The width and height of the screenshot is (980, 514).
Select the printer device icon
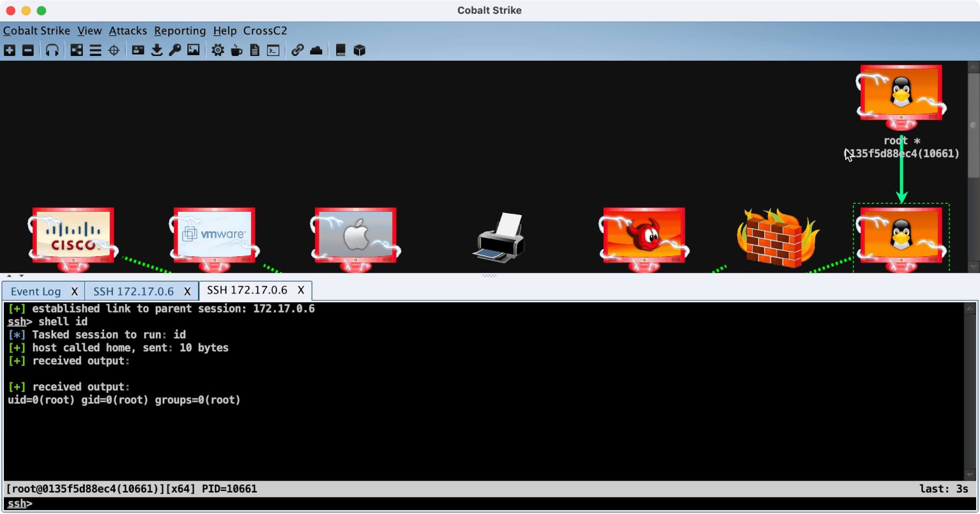point(500,238)
